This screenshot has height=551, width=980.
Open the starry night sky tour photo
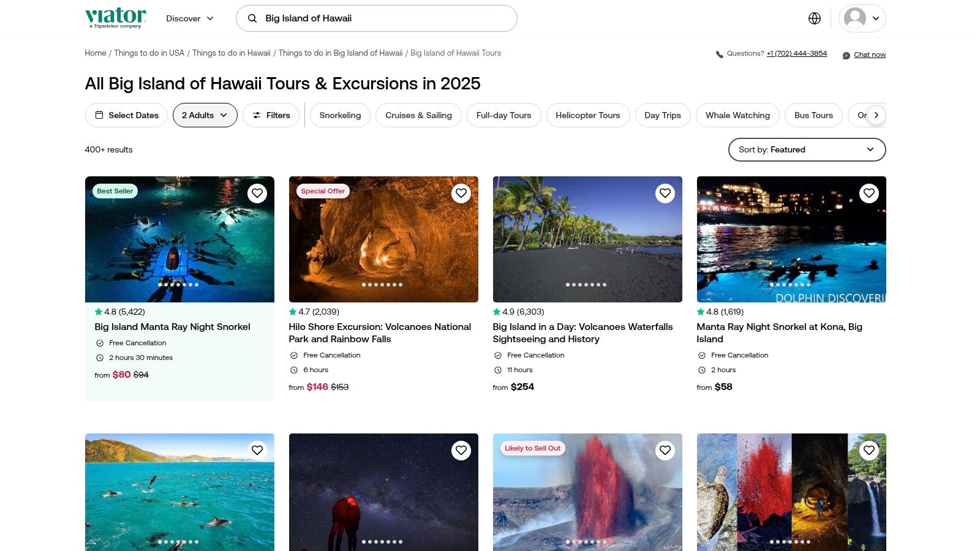pos(383,492)
